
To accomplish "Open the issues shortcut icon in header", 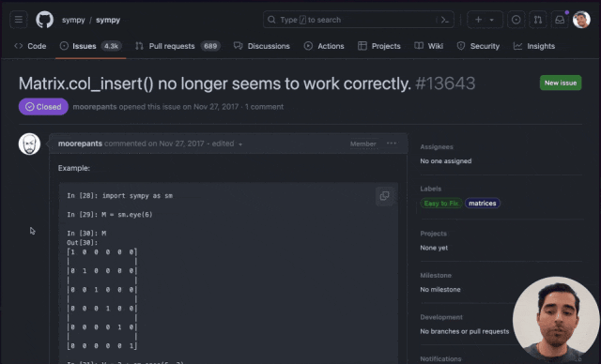I will point(516,20).
